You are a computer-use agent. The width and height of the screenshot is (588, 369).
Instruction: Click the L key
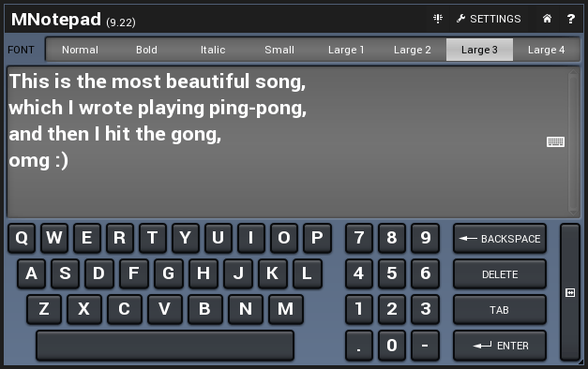(x=308, y=273)
